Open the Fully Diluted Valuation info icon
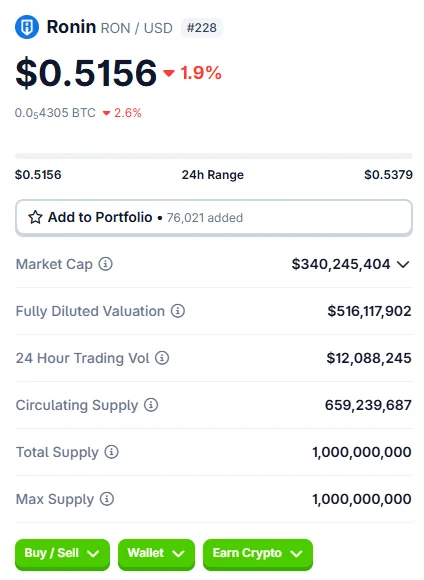 (178, 311)
